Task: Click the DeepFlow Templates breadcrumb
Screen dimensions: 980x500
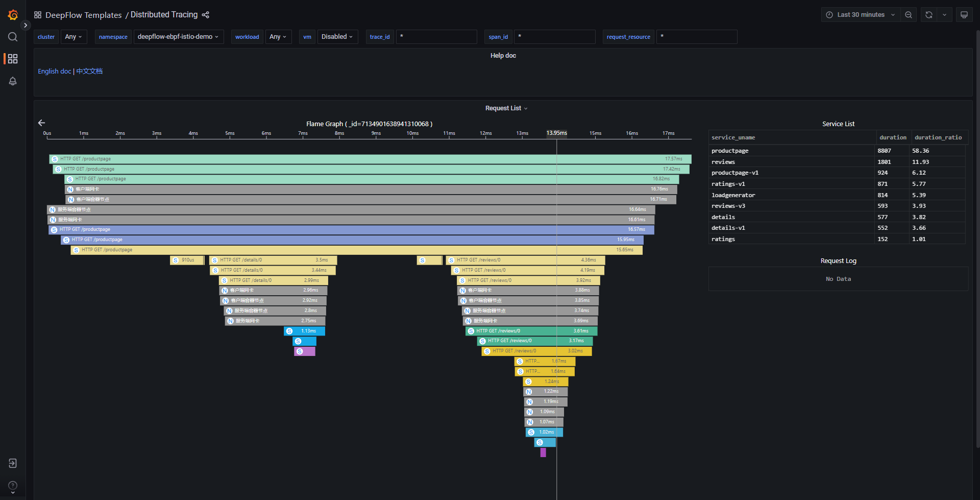Action: pos(83,15)
